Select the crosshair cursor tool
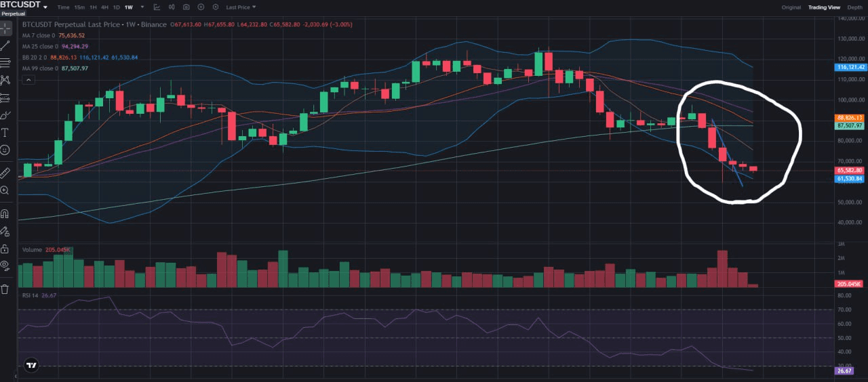Viewport: 868px width, 382px height. [x=5, y=29]
